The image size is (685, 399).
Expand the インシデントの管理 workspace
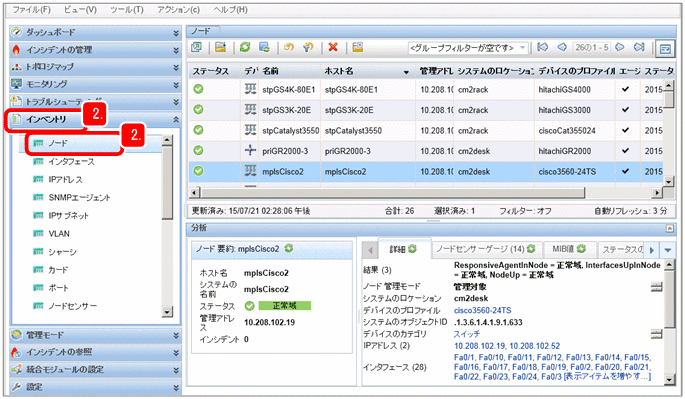pyautogui.click(x=176, y=50)
